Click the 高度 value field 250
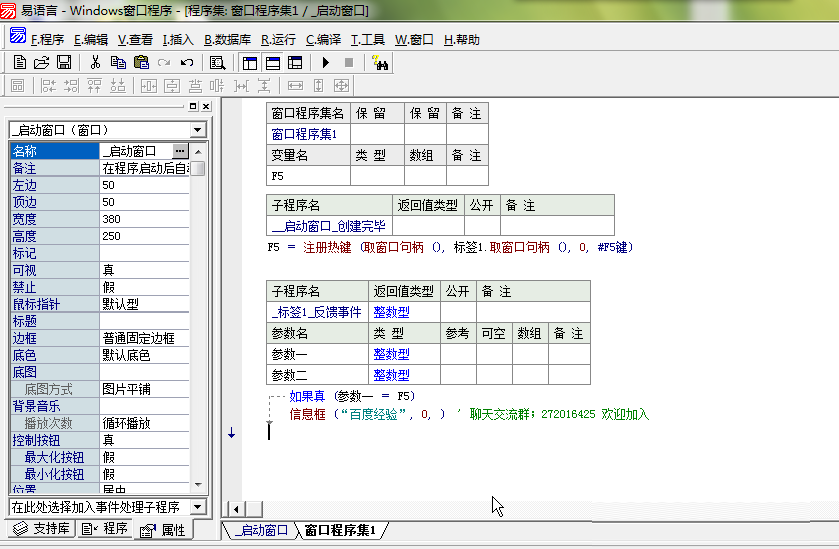The width and height of the screenshot is (839, 549). coord(144,236)
